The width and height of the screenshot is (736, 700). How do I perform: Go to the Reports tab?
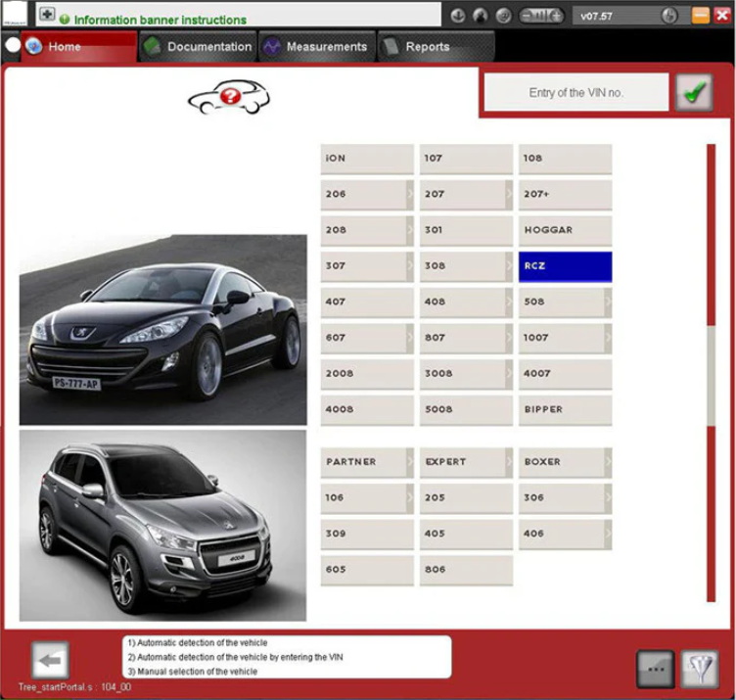(x=417, y=47)
